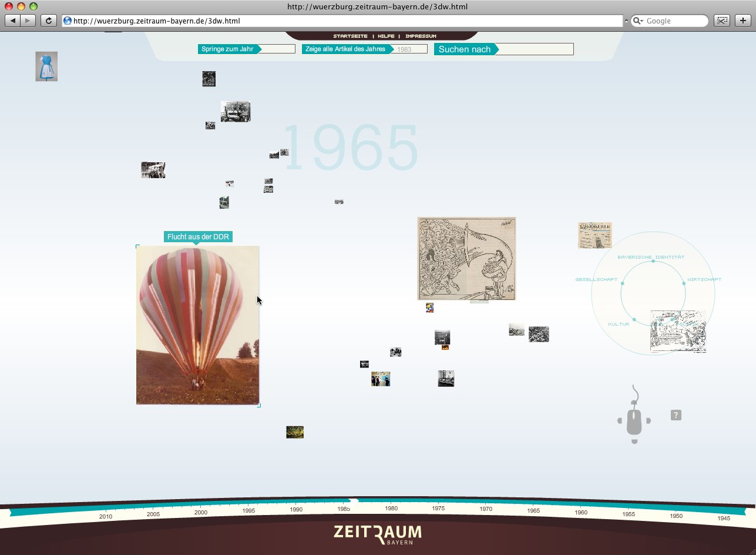This screenshot has height=555, width=756.
Task: Click the timeline position marker near 1985
Action: tap(354, 501)
